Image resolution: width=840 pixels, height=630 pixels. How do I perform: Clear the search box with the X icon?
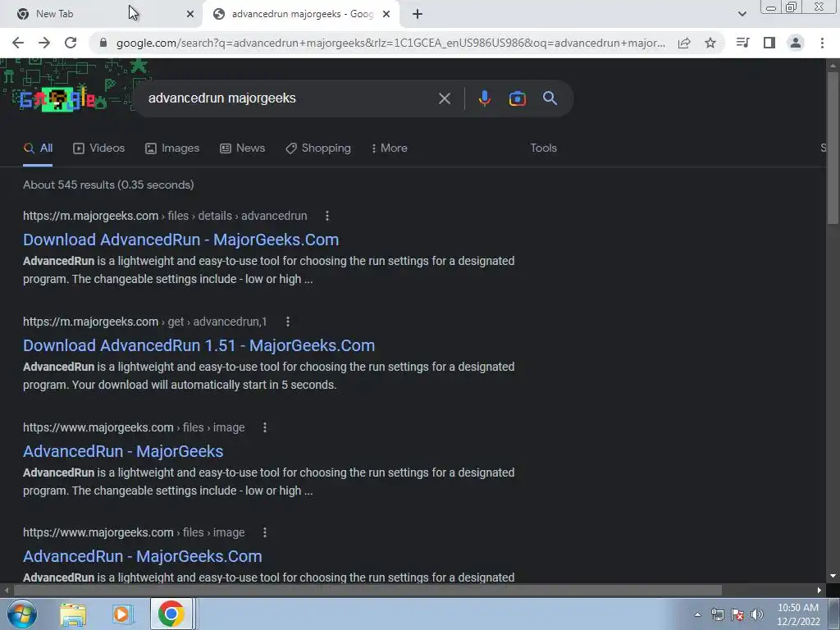pyautogui.click(x=445, y=98)
